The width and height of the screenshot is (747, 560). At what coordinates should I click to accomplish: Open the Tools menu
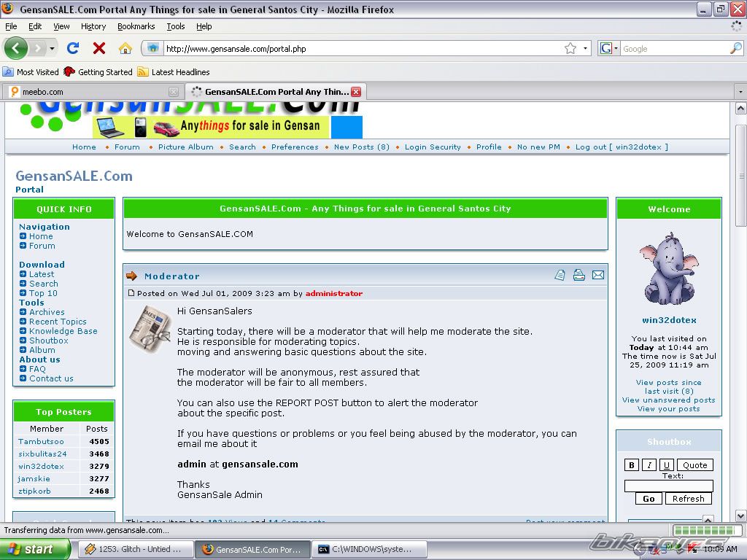click(176, 26)
